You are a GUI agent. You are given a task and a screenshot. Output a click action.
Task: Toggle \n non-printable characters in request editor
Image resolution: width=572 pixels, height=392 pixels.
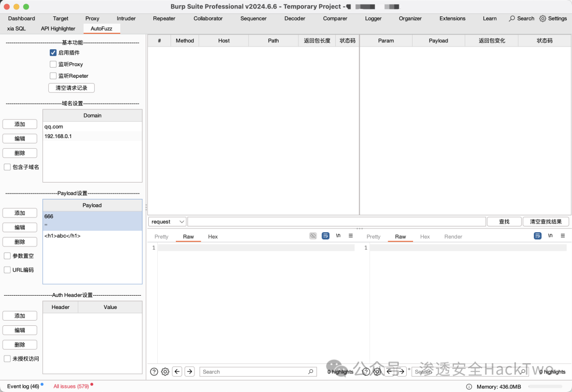338,236
